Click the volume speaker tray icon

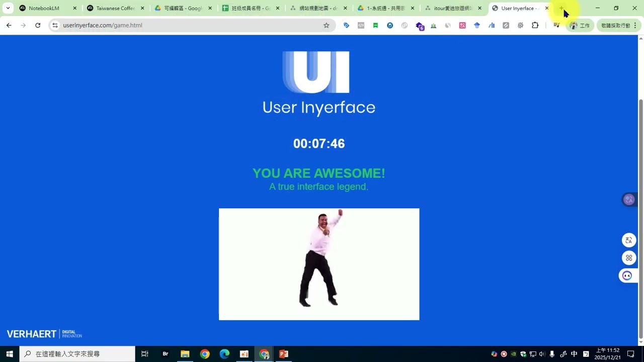[542, 354]
